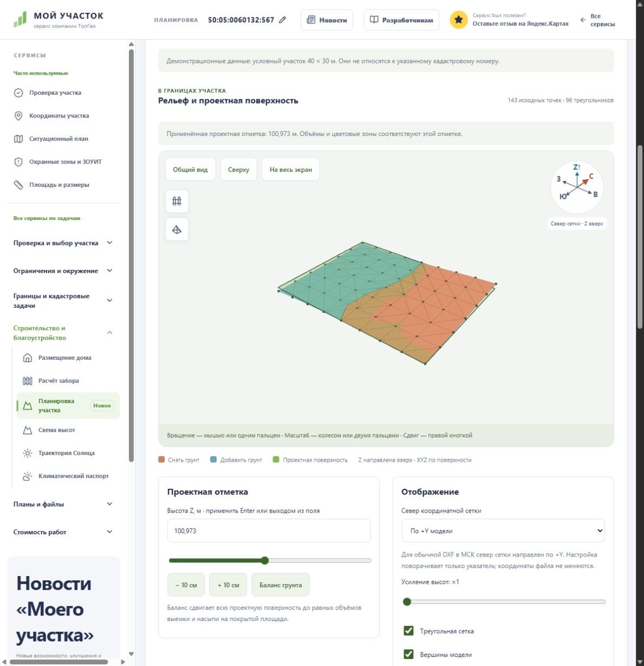Click the Баланс грунта button
The width and height of the screenshot is (644, 666).
click(x=281, y=585)
